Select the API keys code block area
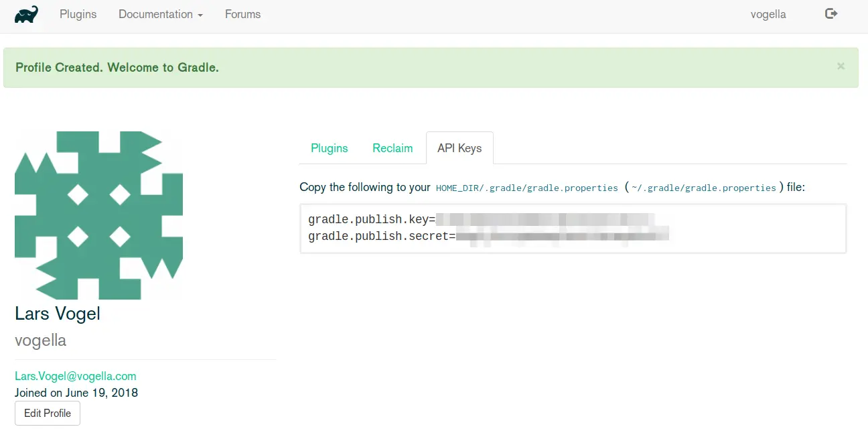 (x=573, y=227)
